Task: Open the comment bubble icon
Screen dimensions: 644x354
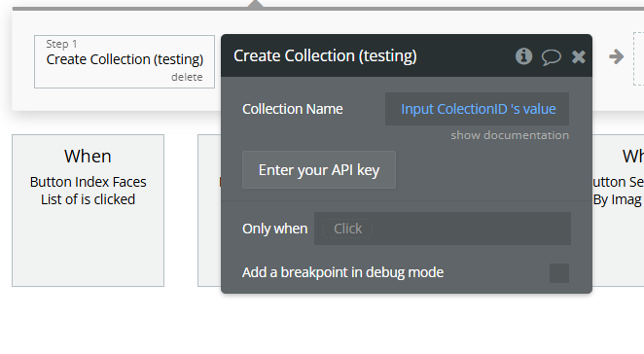Action: pyautogui.click(x=552, y=57)
